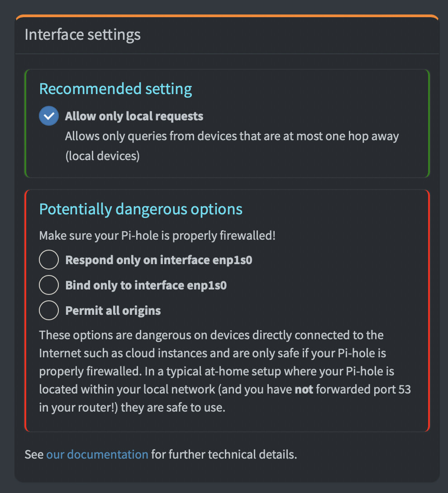Click the Potentially dangerous options heading
Viewport: 448px width, 493px height.
click(x=141, y=209)
